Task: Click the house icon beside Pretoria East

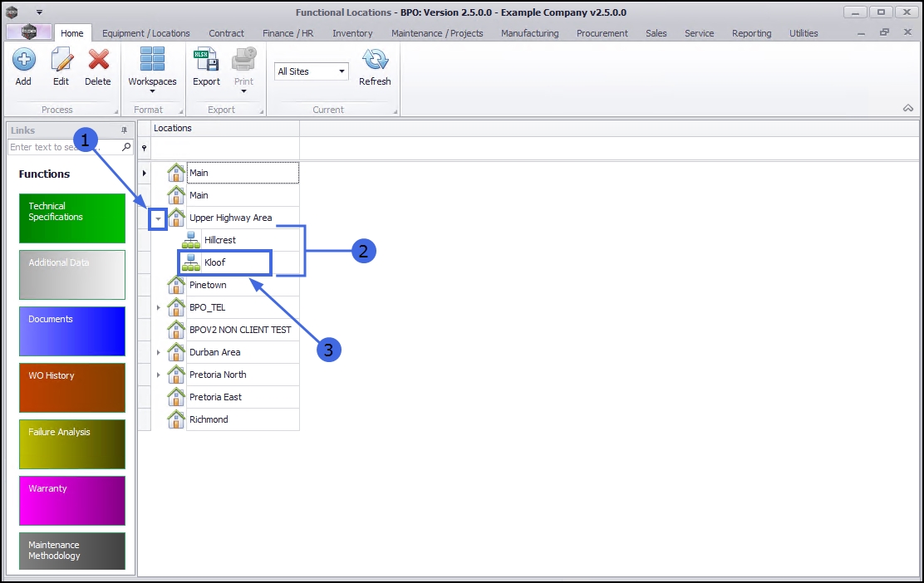Action: click(176, 396)
